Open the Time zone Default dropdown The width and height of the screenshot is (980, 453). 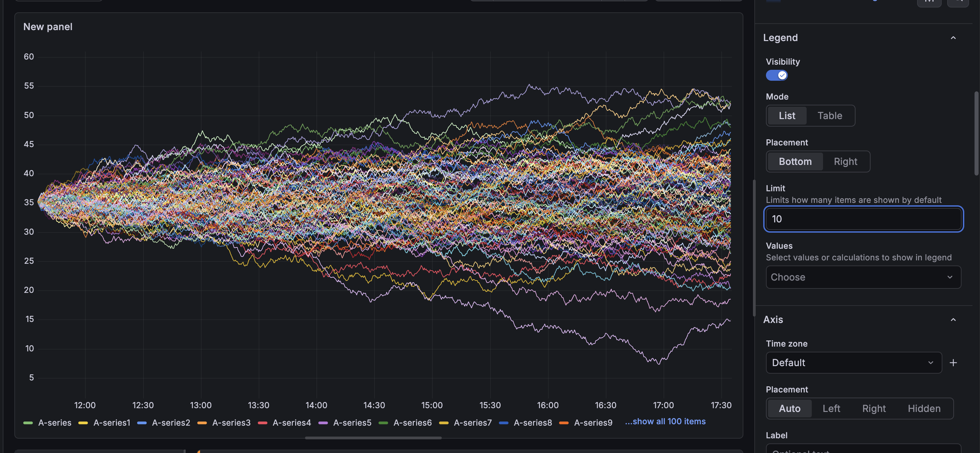pos(853,363)
